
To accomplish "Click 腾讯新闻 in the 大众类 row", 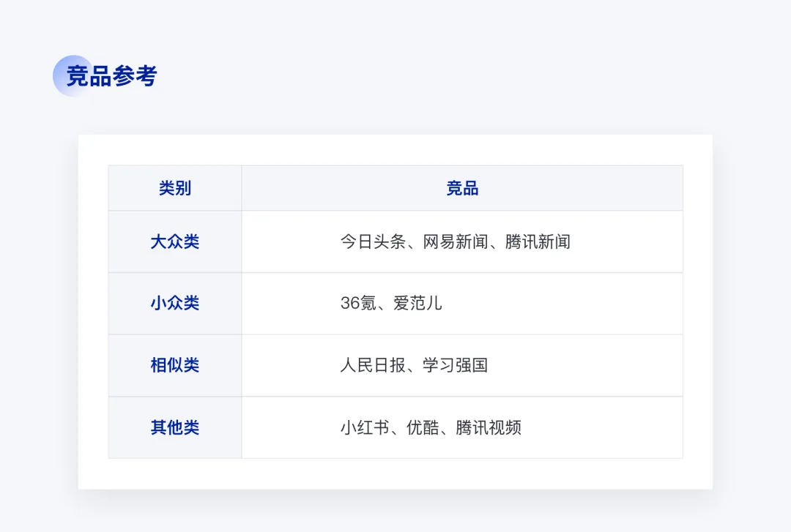I will (538, 241).
